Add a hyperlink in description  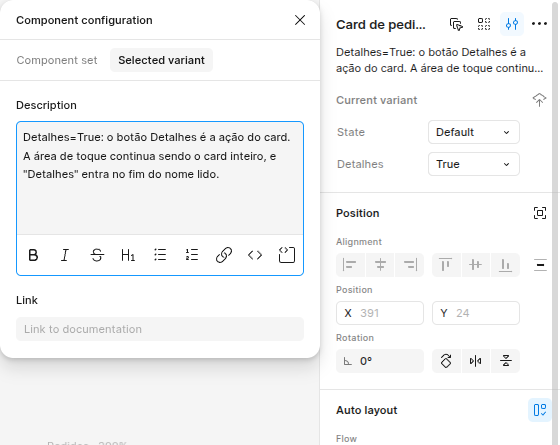(x=224, y=255)
